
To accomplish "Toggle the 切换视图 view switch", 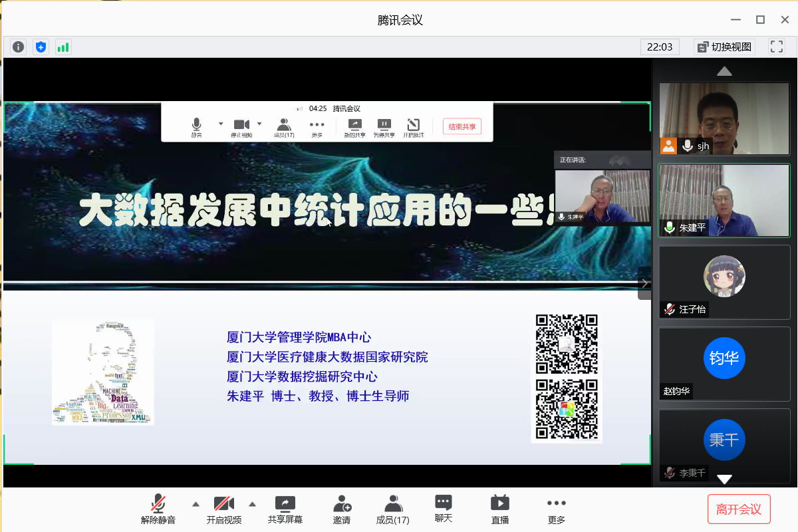I will [x=724, y=47].
